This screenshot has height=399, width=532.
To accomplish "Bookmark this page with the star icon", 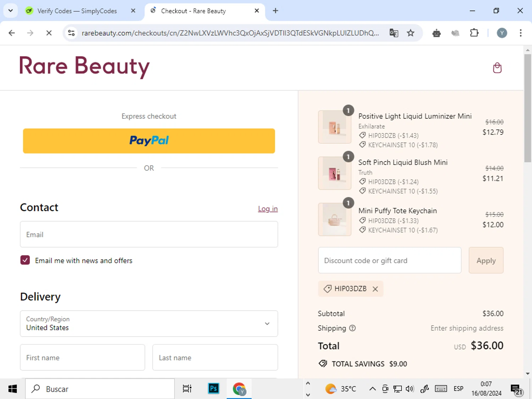I will (x=410, y=33).
